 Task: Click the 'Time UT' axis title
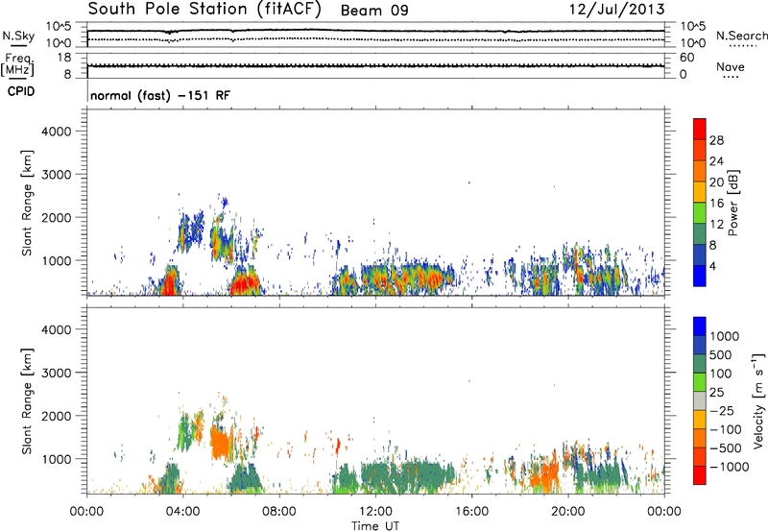[375, 526]
